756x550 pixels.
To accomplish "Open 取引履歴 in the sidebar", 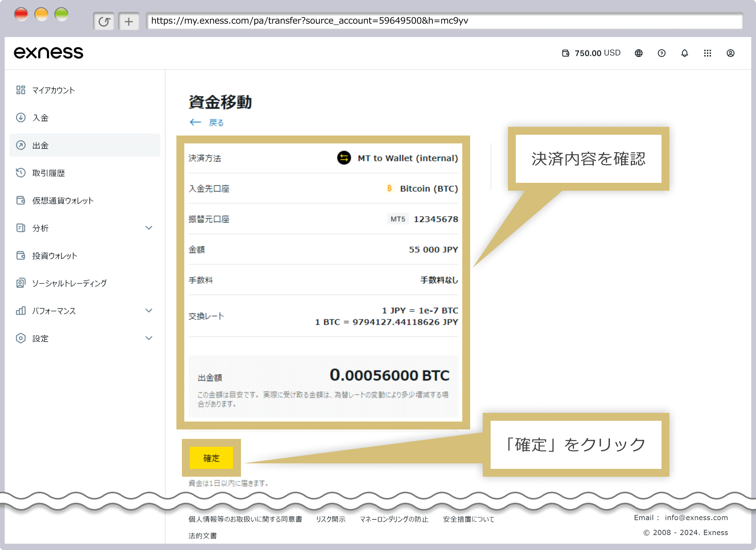I will (x=85, y=173).
